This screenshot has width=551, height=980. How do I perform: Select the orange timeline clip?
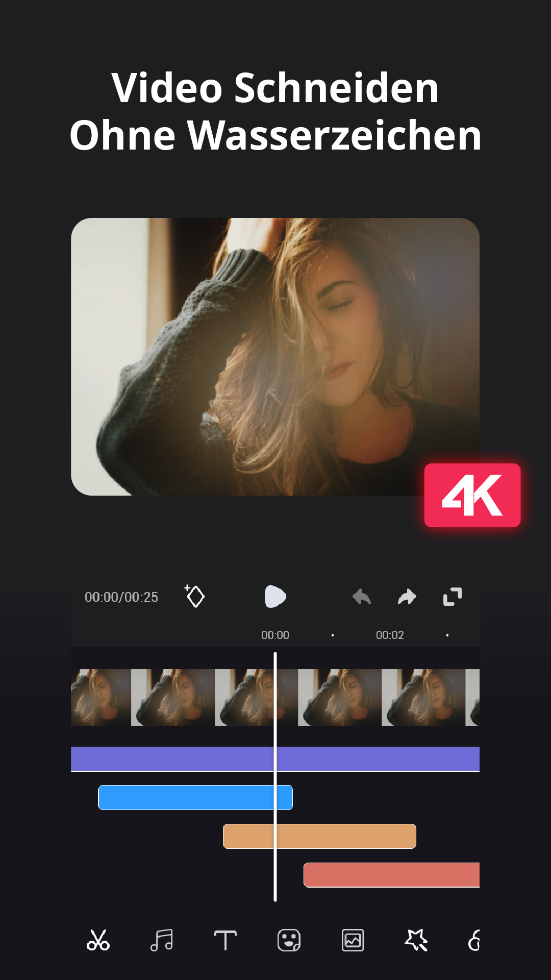(319, 836)
